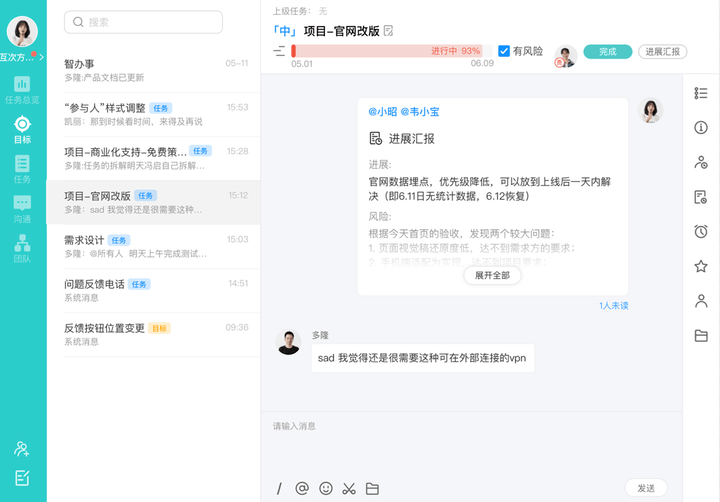The width and height of the screenshot is (720, 502).
Task: Click the 进展汇报 button in header
Action: pyautogui.click(x=662, y=51)
